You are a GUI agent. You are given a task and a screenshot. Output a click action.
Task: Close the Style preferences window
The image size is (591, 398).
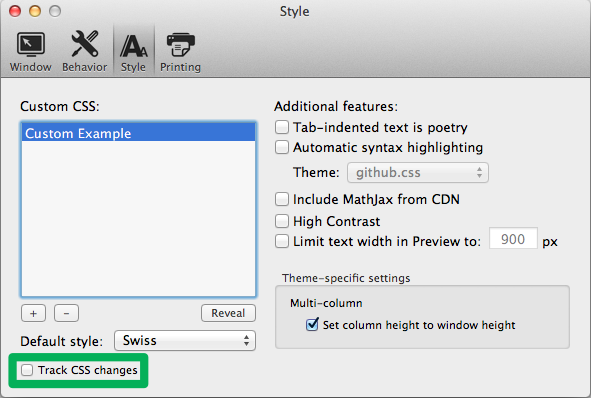[x=15, y=11]
